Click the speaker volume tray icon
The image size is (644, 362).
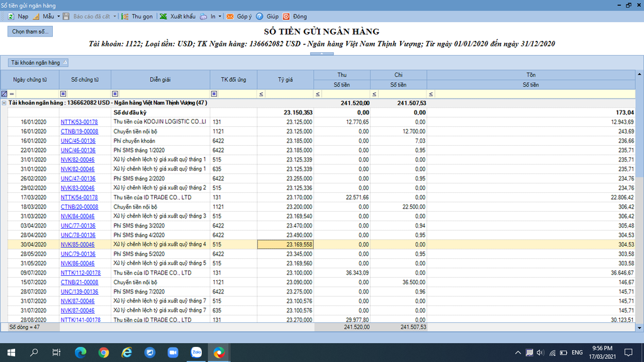tap(540, 353)
